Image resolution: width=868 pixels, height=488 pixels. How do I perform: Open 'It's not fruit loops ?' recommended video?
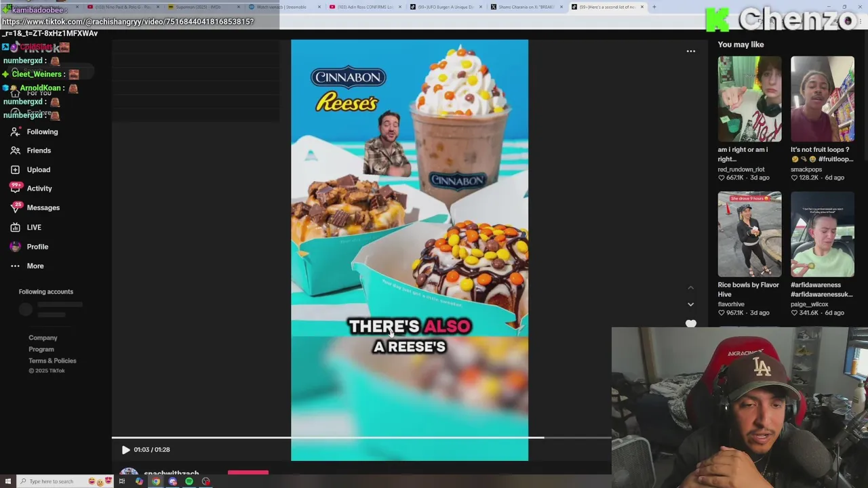coord(822,100)
